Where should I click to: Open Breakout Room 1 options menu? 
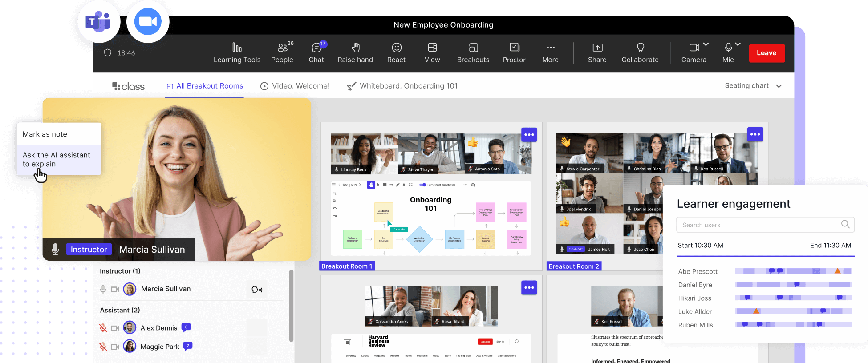click(529, 135)
